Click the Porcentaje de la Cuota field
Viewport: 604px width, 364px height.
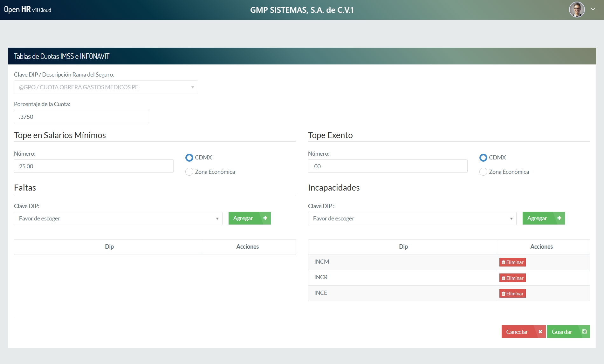(81, 117)
